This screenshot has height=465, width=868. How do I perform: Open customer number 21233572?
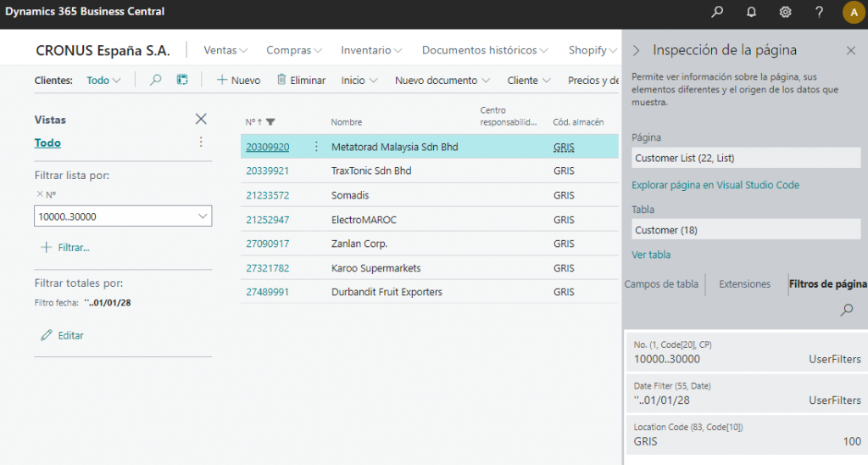click(267, 196)
